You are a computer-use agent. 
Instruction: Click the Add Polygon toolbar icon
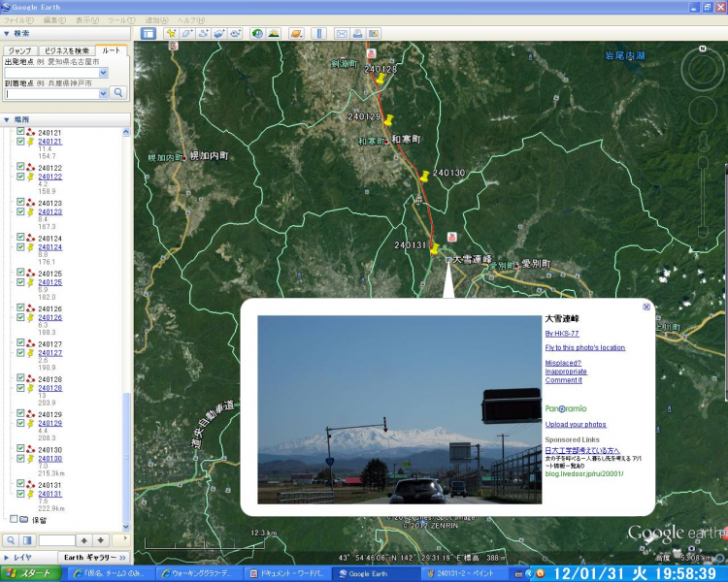click(187, 33)
